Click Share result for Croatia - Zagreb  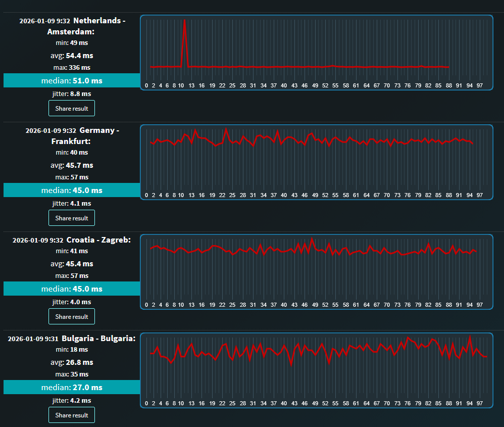pos(72,317)
